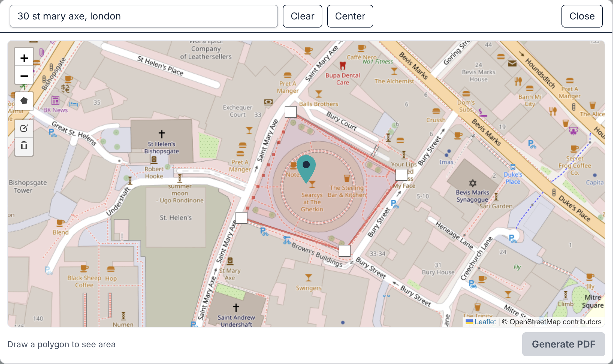Open the Leaflet attribution link
The image size is (613, 364).
(485, 322)
